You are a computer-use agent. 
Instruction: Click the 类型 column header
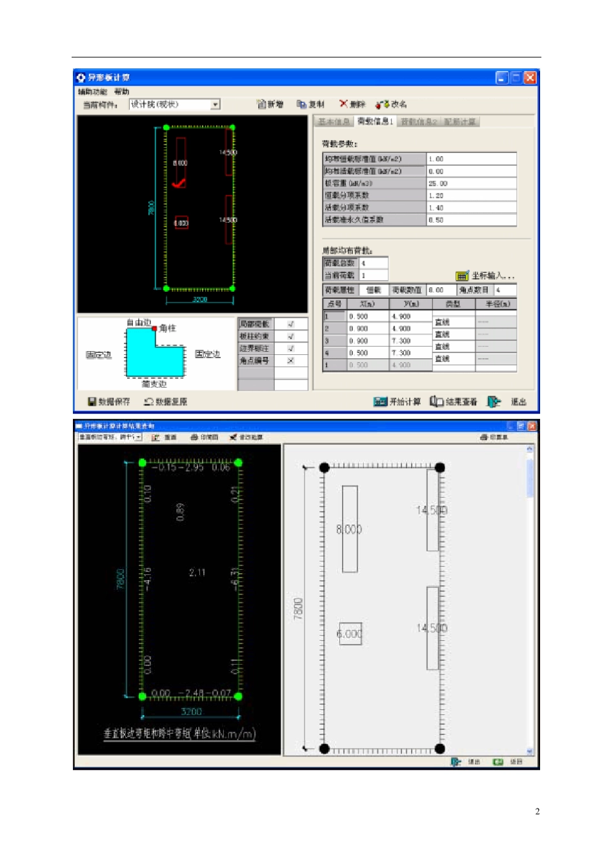tap(454, 303)
